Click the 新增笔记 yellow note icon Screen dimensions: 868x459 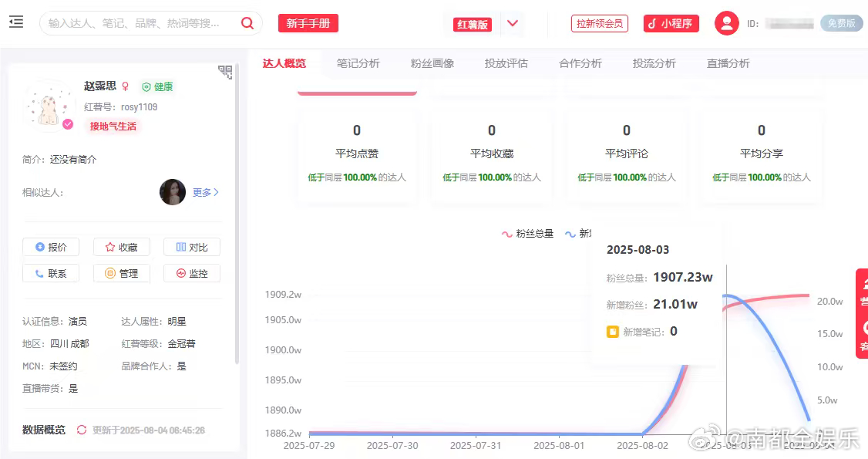coord(612,332)
